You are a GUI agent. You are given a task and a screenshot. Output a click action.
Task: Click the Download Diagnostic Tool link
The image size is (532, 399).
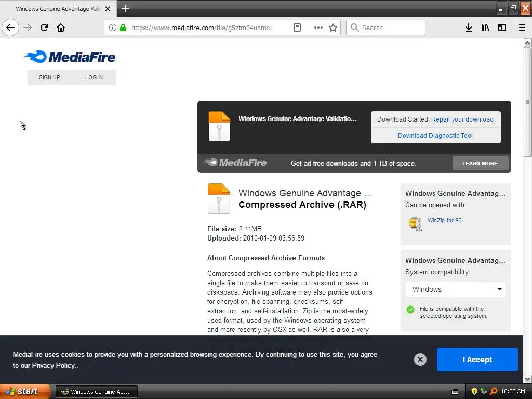coord(435,136)
